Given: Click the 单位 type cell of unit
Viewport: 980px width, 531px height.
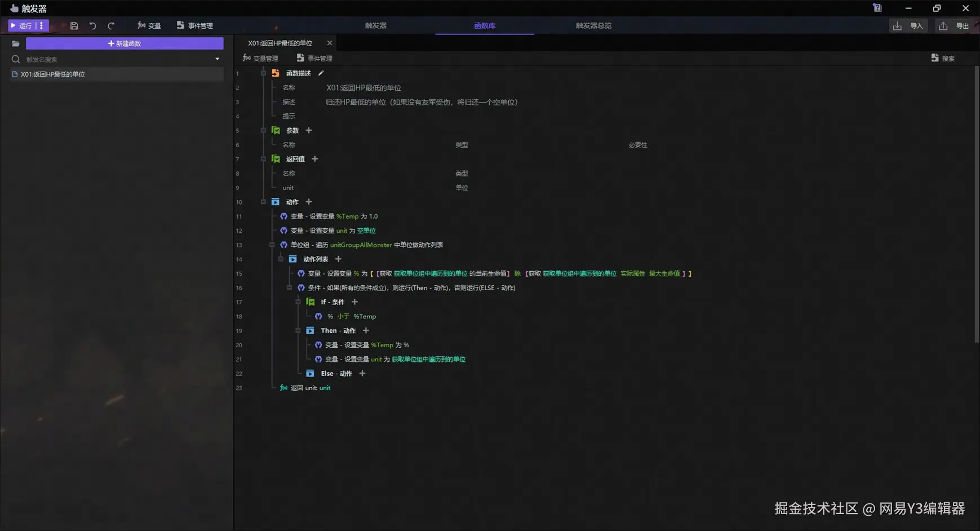Looking at the screenshot, I should point(462,188).
